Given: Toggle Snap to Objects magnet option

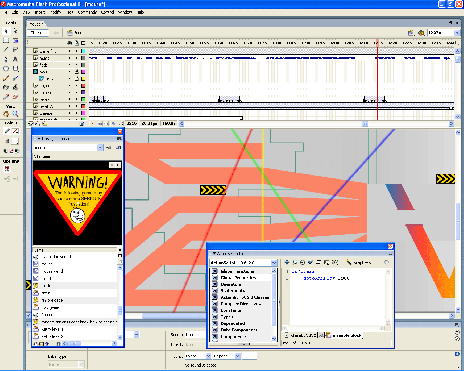Looking at the screenshot, I should coord(7,169).
